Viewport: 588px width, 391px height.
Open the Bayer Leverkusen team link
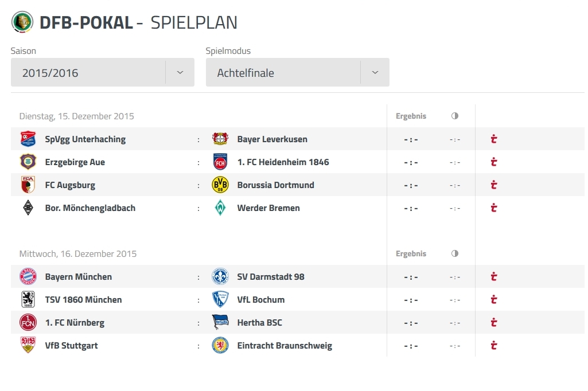pos(272,139)
